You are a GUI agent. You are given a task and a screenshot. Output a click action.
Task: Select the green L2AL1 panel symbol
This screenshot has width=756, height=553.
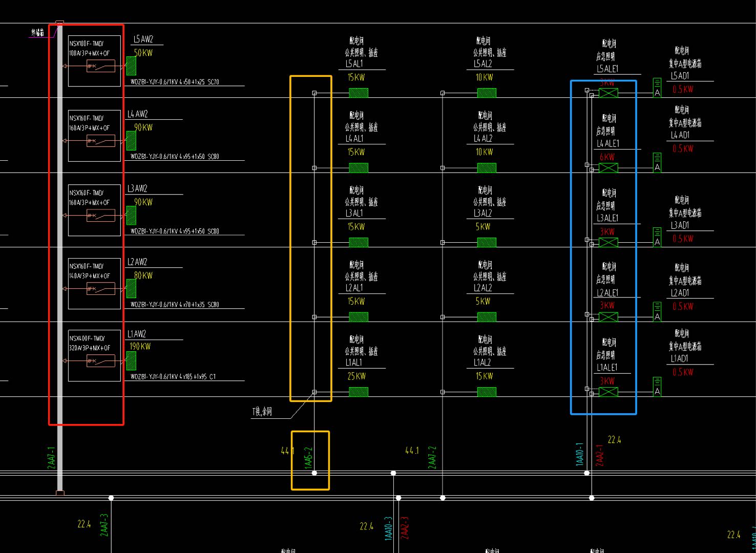coord(359,317)
